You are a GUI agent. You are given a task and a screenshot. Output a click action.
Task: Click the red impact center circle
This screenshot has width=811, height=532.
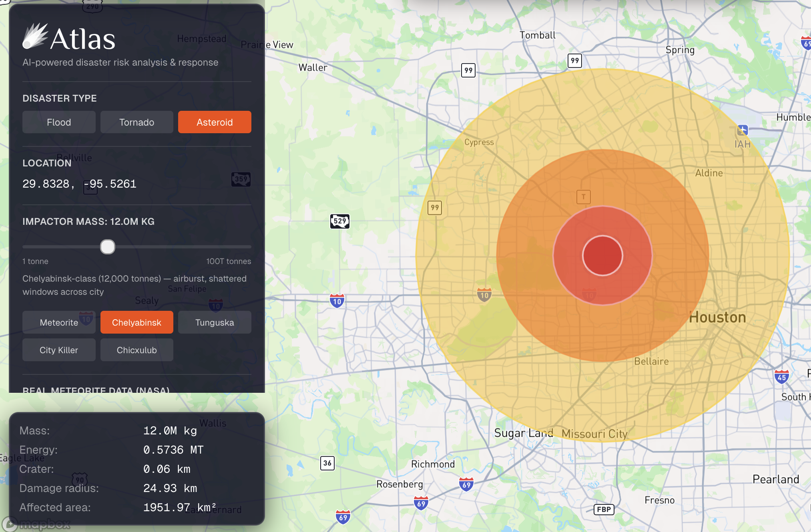pos(602,256)
